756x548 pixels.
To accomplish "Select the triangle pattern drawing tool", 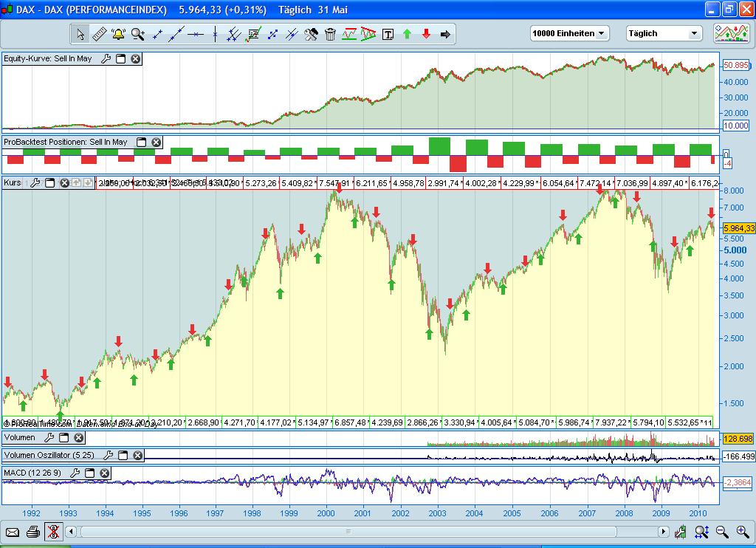I will click(368, 34).
